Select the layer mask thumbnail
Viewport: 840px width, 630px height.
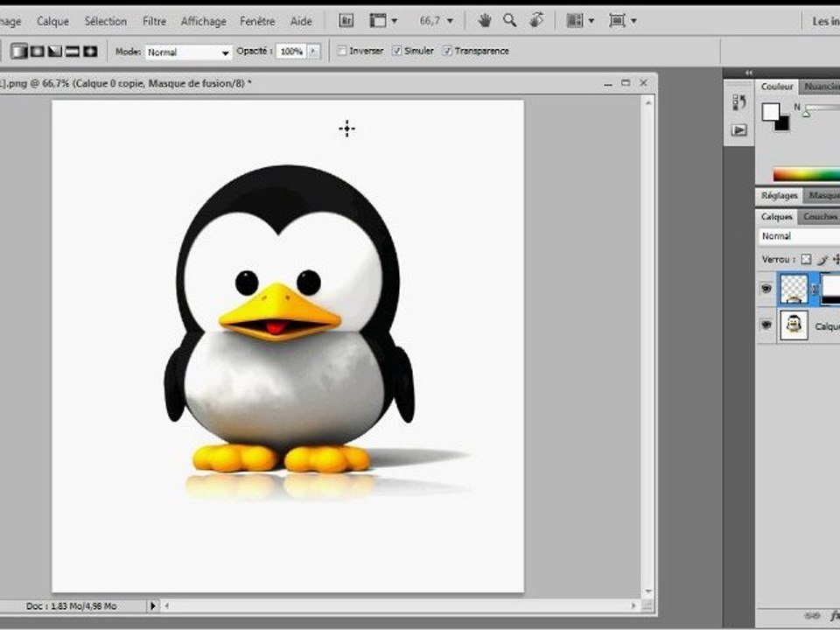pyautogui.click(x=830, y=290)
